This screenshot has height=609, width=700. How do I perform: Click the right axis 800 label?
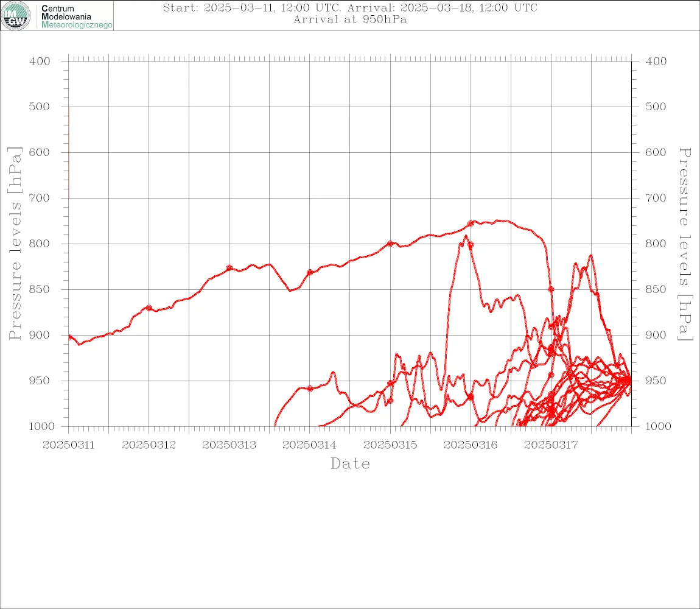(656, 244)
